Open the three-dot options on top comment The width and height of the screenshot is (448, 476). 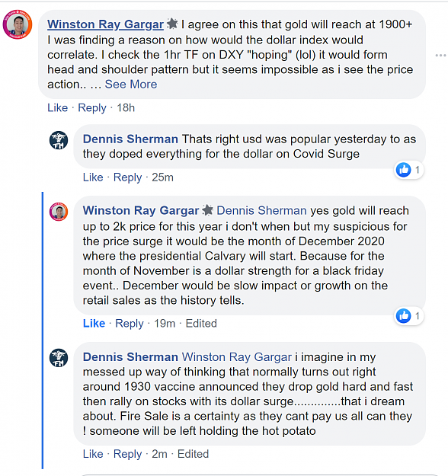coord(440,56)
